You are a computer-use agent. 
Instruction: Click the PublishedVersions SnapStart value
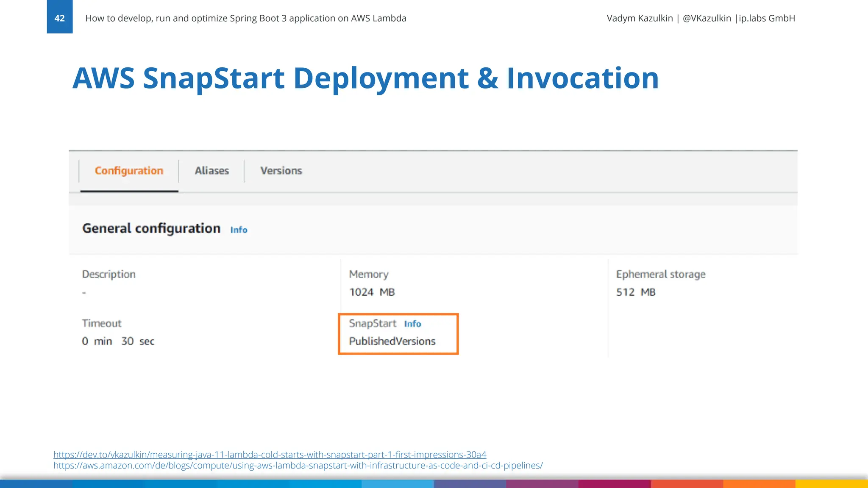click(392, 341)
